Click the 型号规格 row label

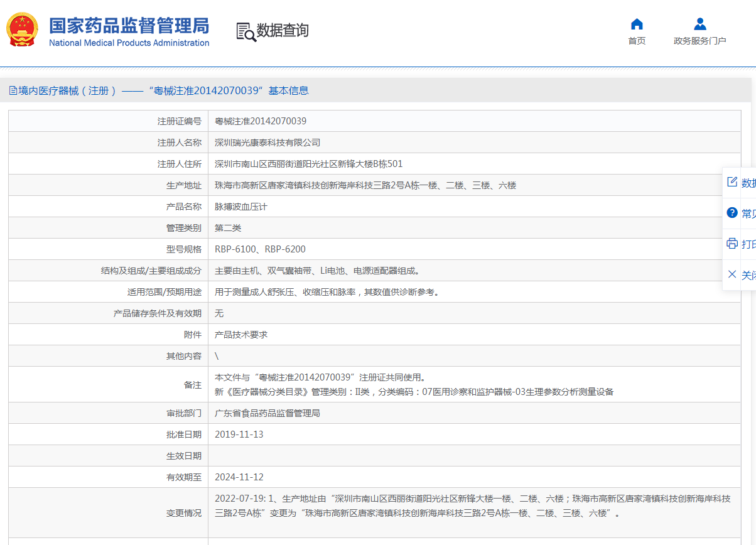184,249
